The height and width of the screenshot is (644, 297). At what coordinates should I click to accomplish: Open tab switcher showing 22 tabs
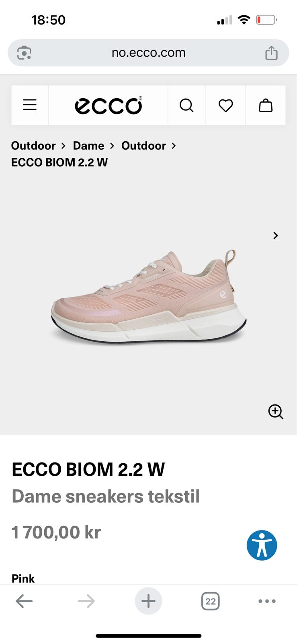[x=210, y=601]
